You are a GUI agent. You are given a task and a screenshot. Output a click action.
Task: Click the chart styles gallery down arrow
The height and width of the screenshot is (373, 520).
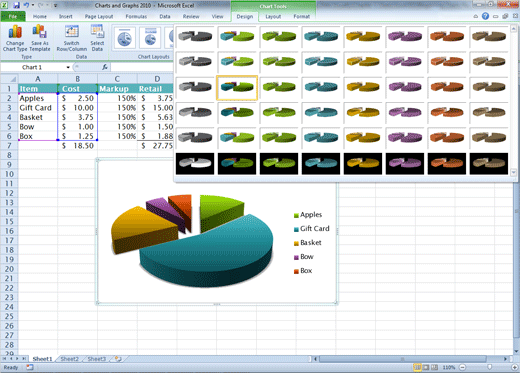pos(513,172)
